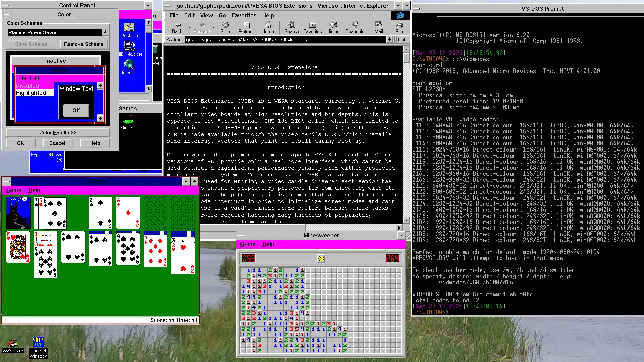Open the Favorites menu in Internet Explorer
The width and height of the screenshot is (644, 362).
pos(244,15)
